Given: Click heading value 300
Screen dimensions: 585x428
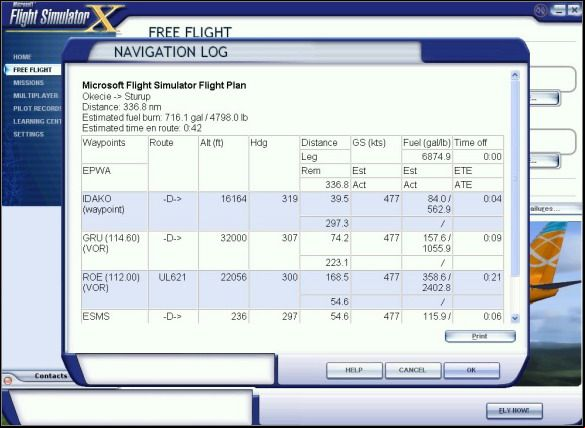Looking at the screenshot, I should pyautogui.click(x=290, y=277).
